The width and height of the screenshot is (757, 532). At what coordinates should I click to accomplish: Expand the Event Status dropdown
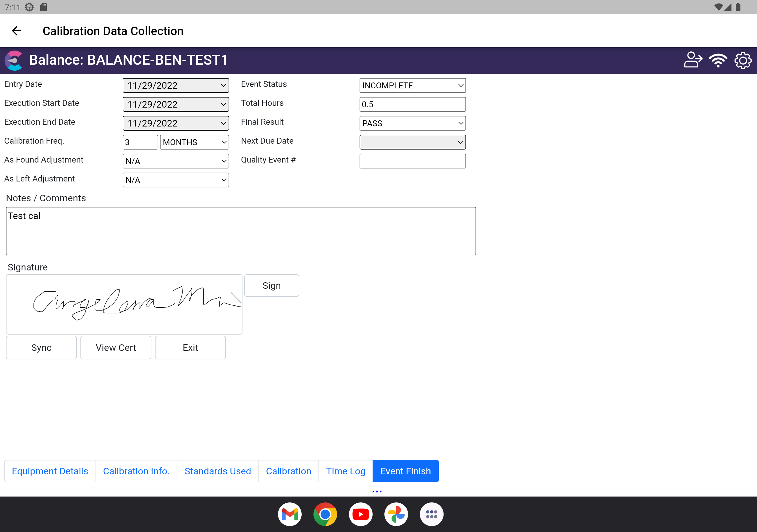tap(412, 86)
